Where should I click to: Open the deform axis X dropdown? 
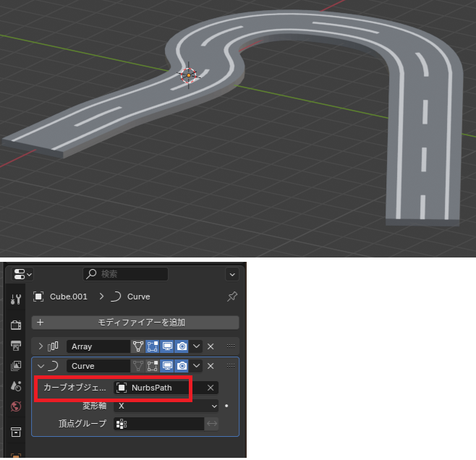(166, 406)
